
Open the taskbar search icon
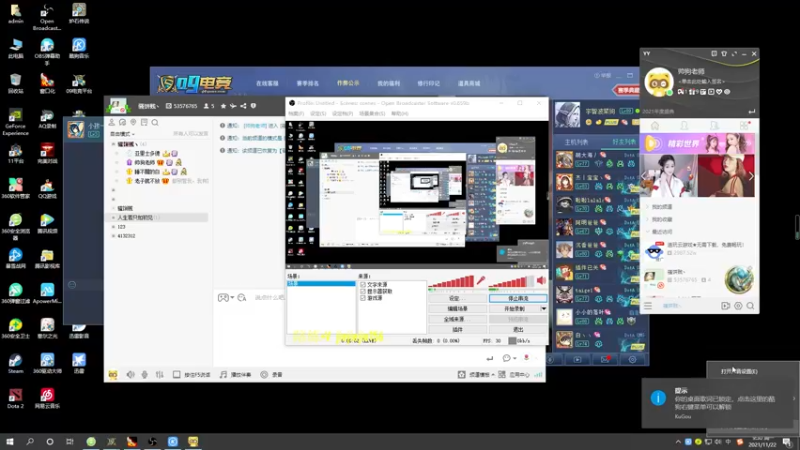30,441
